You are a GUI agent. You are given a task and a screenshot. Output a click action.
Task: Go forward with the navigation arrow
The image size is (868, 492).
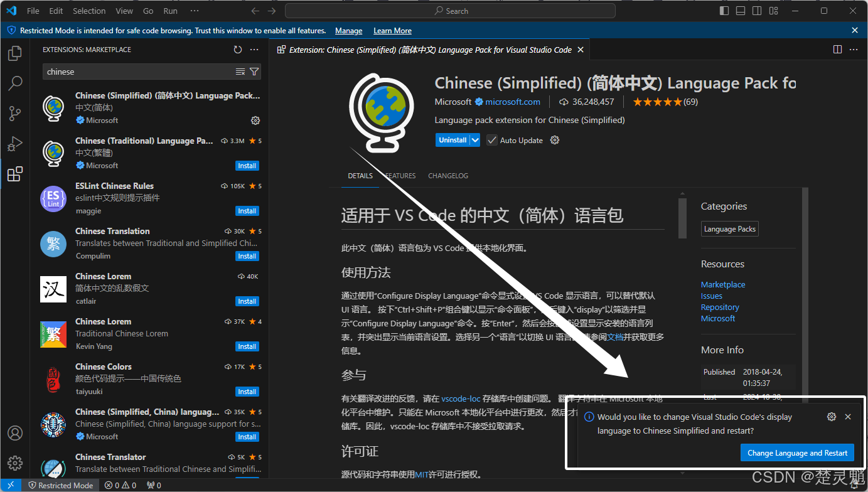pyautogui.click(x=271, y=11)
